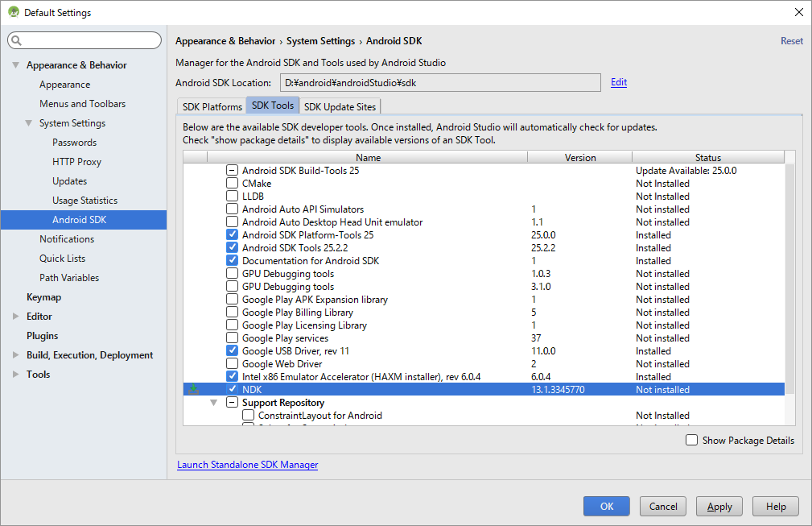Click the search magnifier icon
Viewport: 812px width, 526px height.
tap(17, 40)
